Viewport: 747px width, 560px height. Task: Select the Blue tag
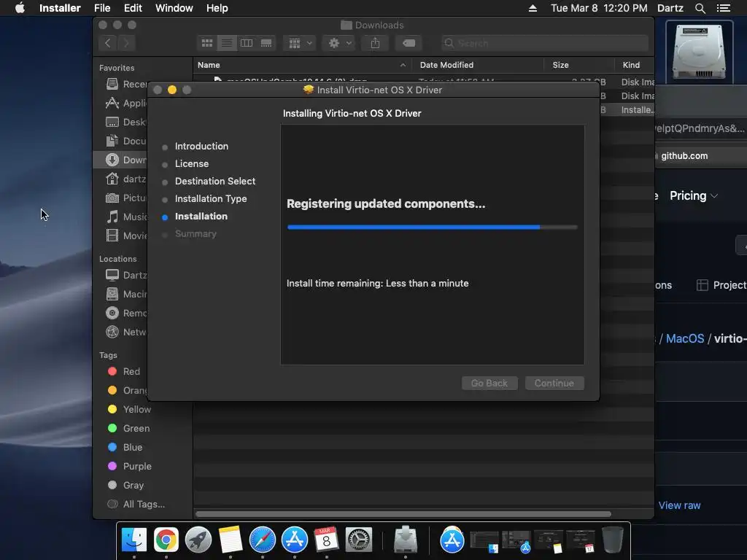[125, 447]
